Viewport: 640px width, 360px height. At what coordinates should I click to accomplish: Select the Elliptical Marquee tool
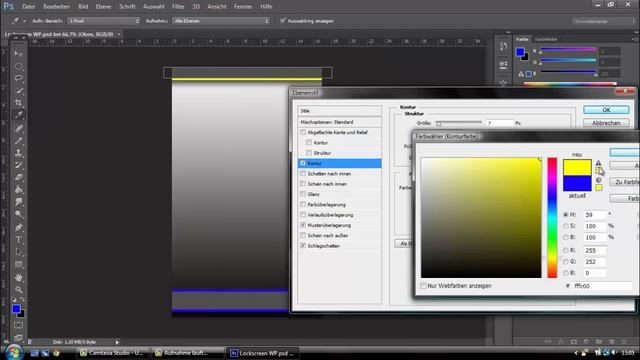coord(19,67)
